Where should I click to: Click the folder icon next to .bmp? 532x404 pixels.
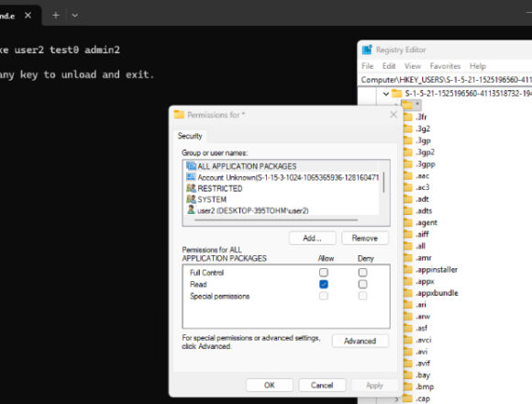(x=408, y=387)
